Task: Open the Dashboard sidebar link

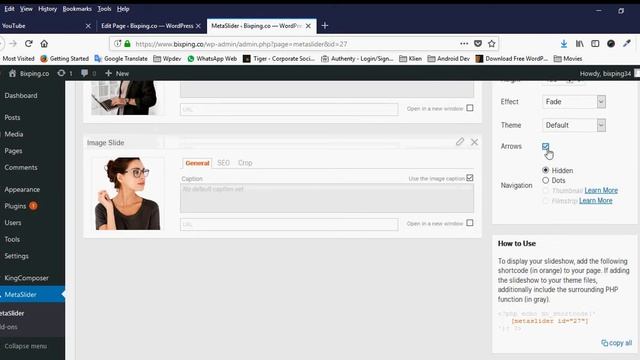Action: pyautogui.click(x=21, y=96)
